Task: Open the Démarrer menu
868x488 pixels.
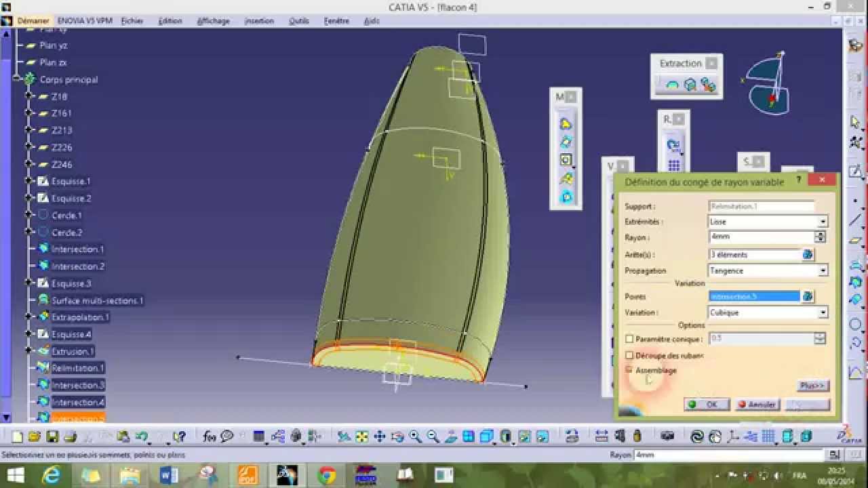Action: [33, 21]
